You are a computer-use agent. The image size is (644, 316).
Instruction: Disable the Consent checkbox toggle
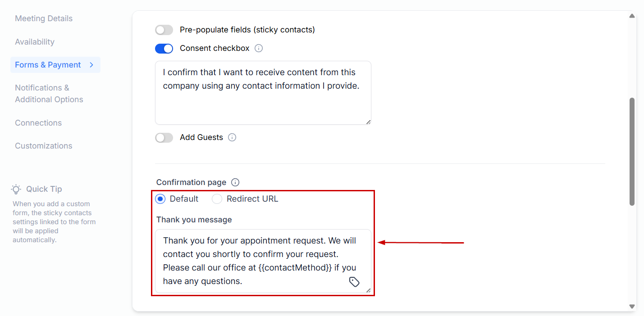coord(164,48)
